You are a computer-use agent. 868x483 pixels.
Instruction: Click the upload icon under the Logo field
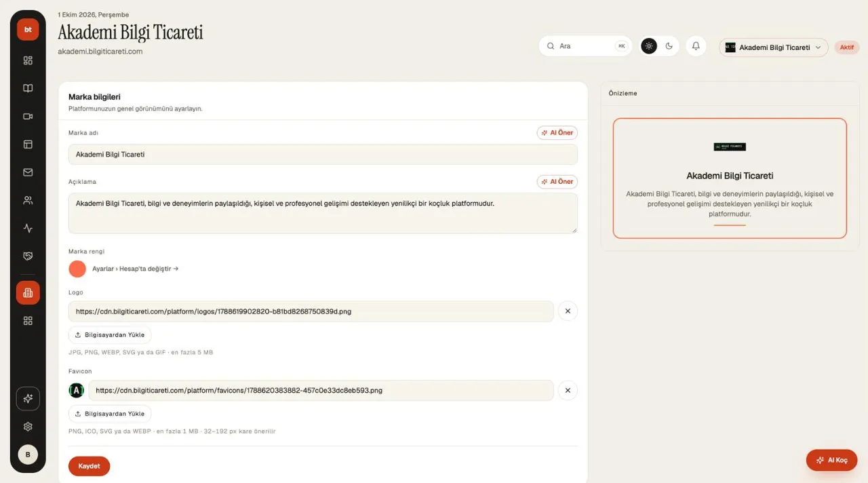tap(78, 335)
